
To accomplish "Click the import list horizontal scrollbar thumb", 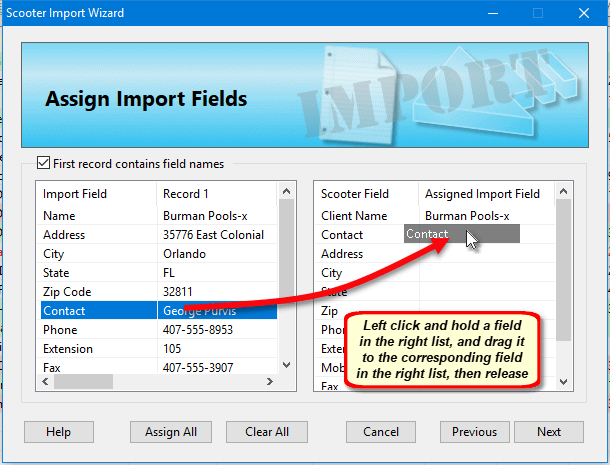I will click(83, 381).
